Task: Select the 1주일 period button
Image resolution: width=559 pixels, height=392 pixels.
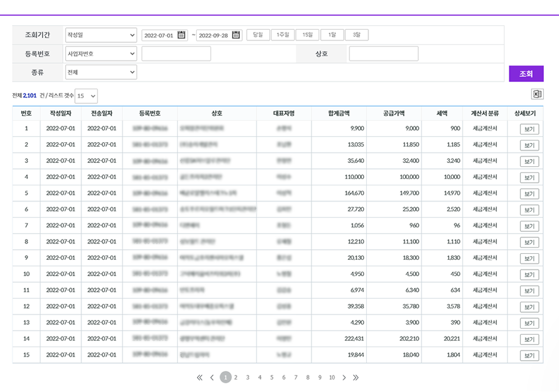Action: click(283, 35)
